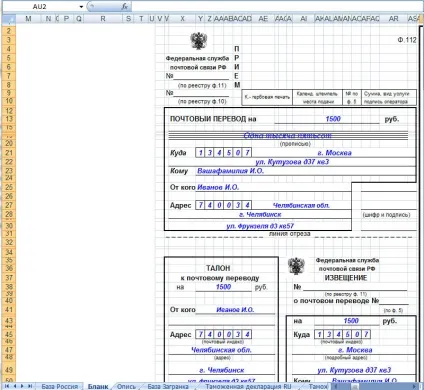Select column AI header
Image resolution: width=424 pixels, height=390 pixels.
(303, 19)
